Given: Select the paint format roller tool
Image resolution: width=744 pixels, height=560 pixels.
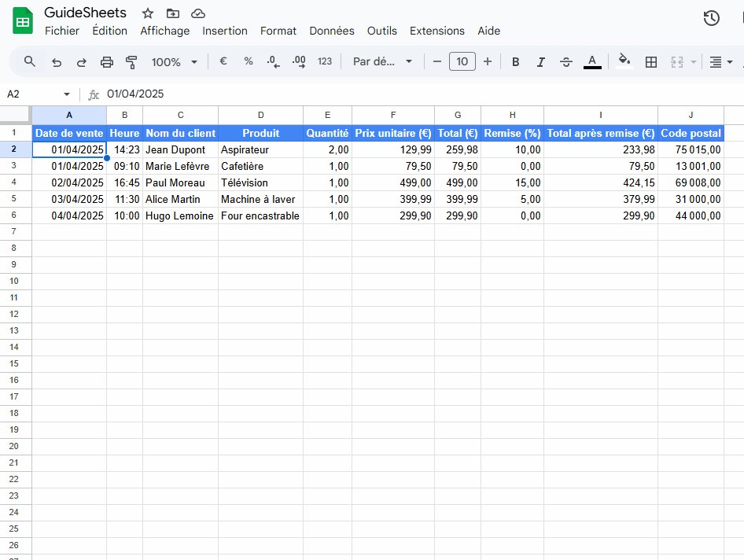Looking at the screenshot, I should (x=131, y=62).
